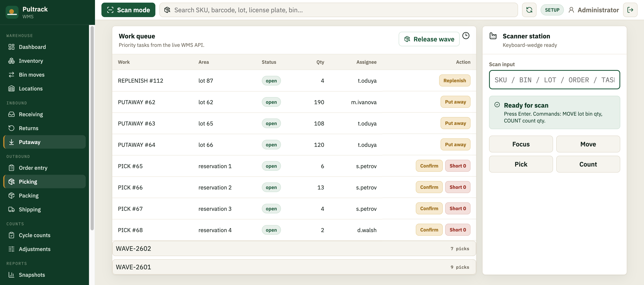
Task: Click the package icon in search bar
Action: (x=167, y=10)
